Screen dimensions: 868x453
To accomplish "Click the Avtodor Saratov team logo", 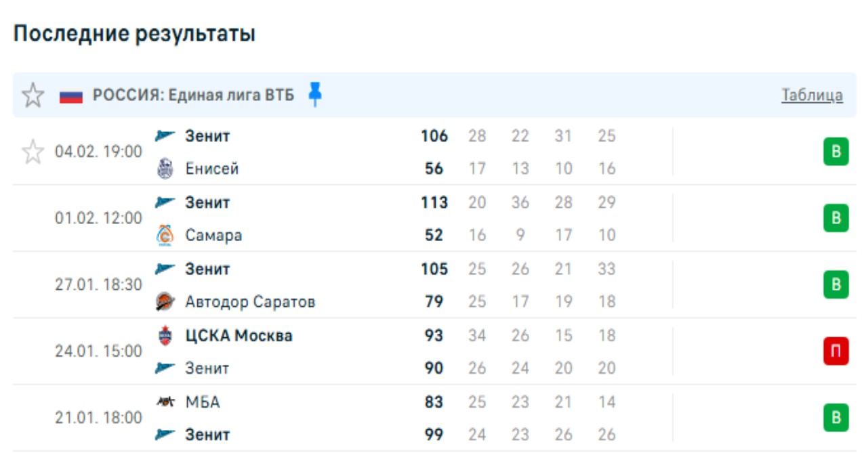I will [x=165, y=301].
